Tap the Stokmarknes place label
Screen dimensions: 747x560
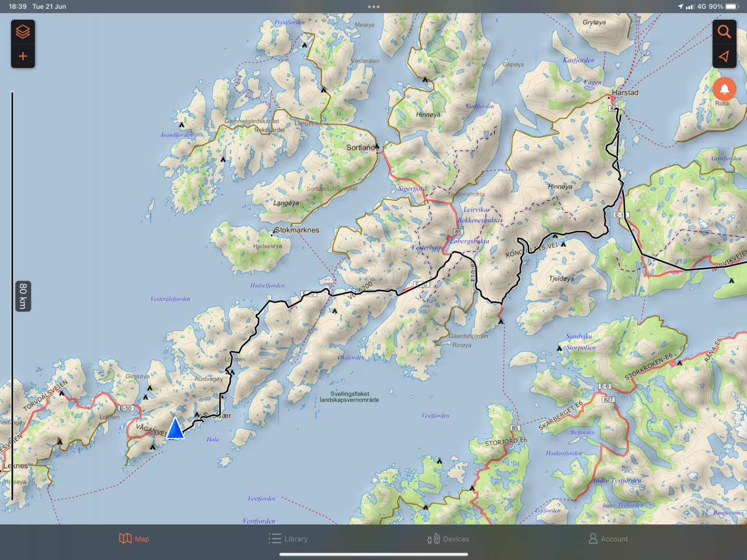(x=297, y=230)
